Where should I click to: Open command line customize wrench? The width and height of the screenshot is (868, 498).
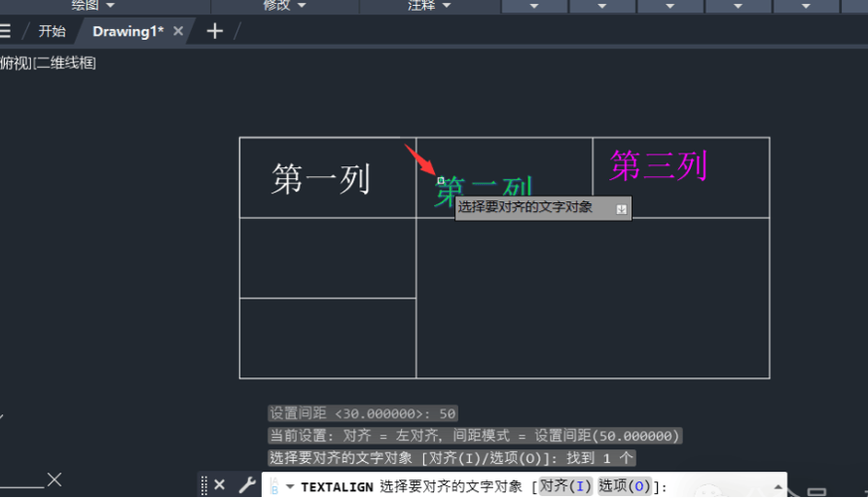point(247,485)
